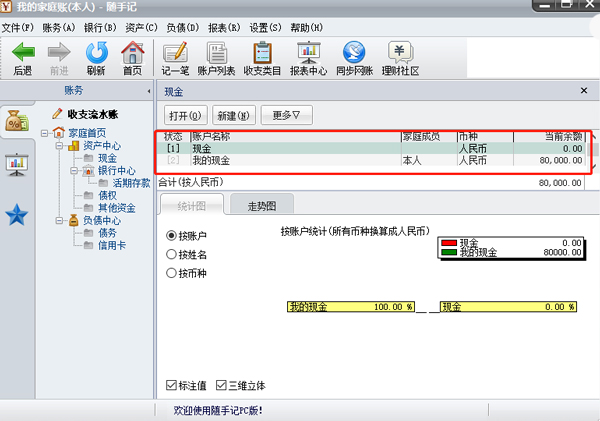Open the 理财社区 community icon
Screen dimensions: 600x421
pos(400,58)
